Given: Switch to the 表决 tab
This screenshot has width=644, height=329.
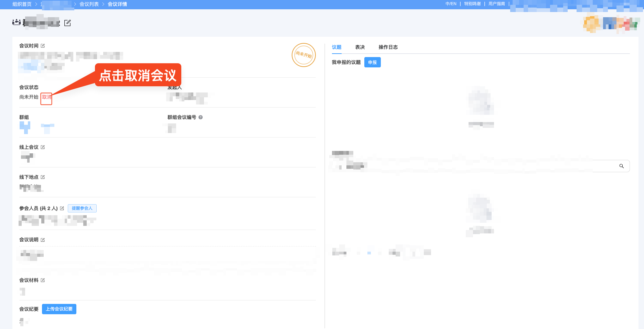Looking at the screenshot, I should click(x=360, y=47).
